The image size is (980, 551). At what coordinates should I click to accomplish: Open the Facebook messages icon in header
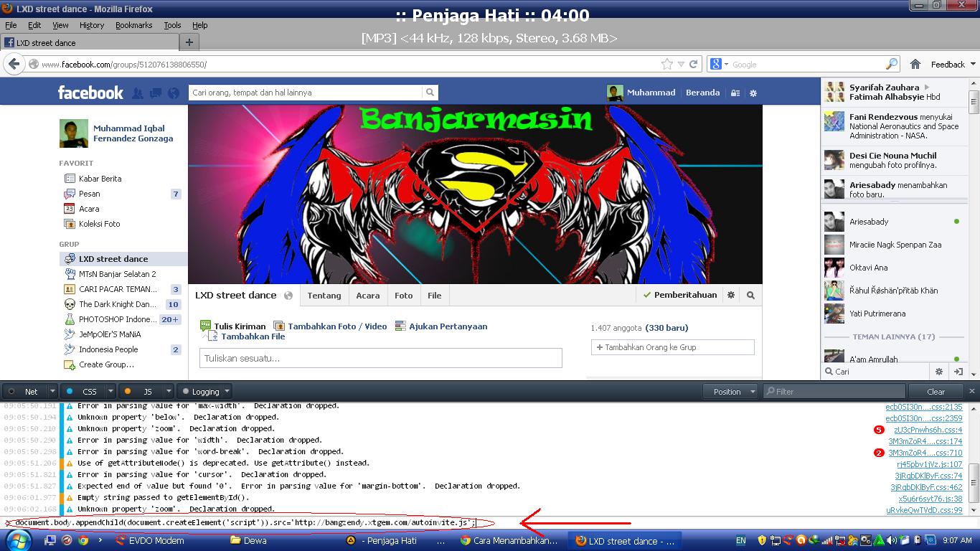click(156, 93)
